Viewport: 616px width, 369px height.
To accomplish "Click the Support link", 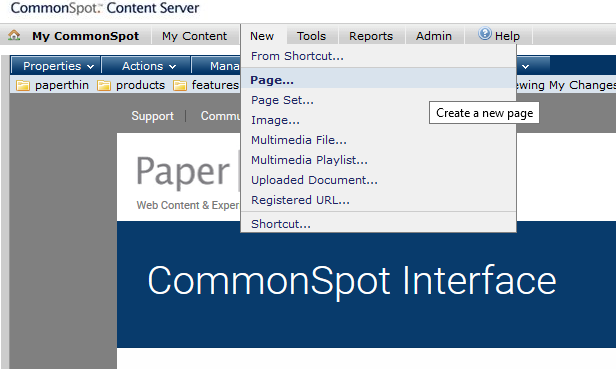I will pos(152,116).
